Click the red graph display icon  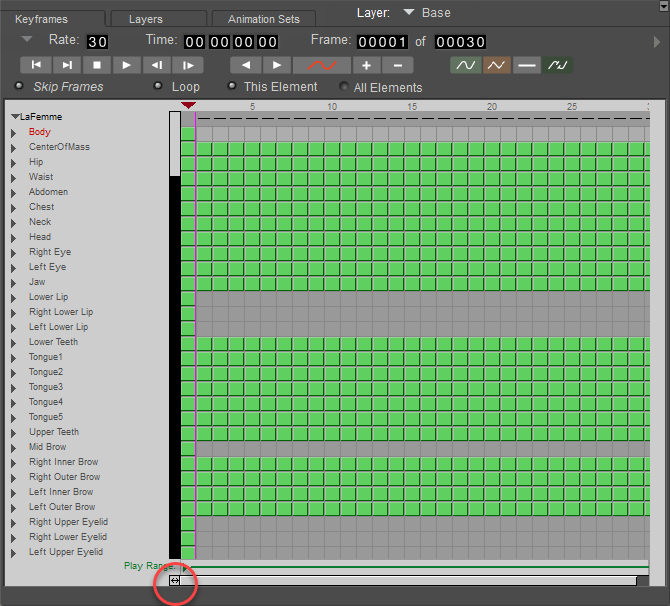[x=321, y=65]
